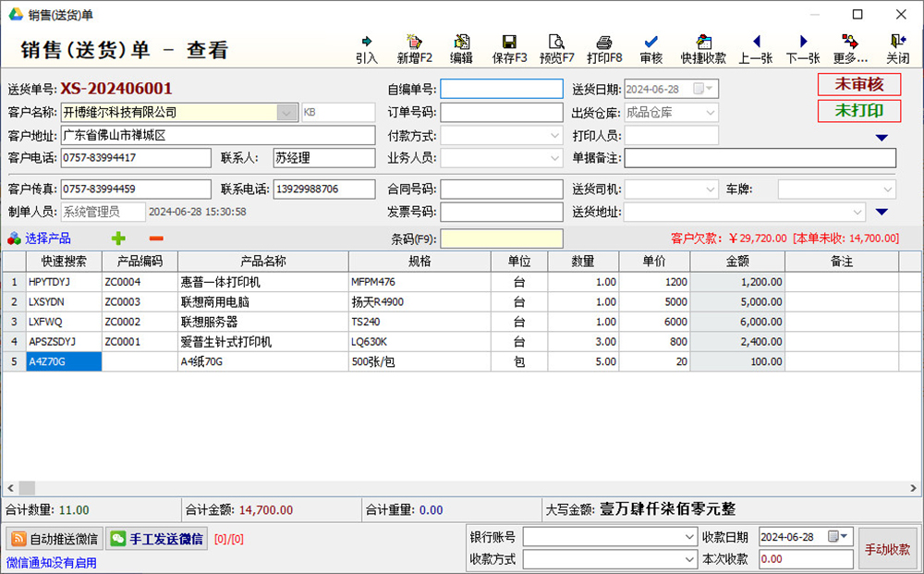The image size is (924, 574).
Task: Click blue arrow beside 送货地址 field
Action: pyautogui.click(x=881, y=212)
